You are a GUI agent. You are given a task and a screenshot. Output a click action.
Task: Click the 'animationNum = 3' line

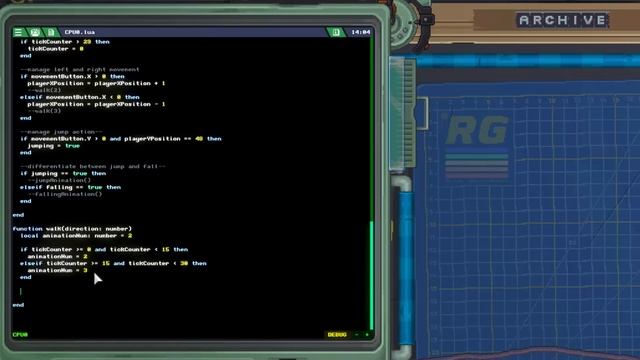(x=57, y=270)
